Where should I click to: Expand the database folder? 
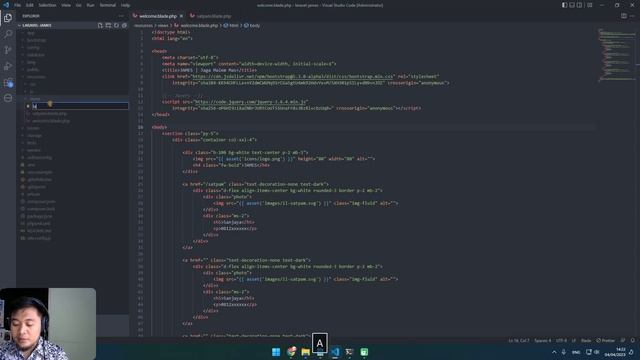[36, 55]
